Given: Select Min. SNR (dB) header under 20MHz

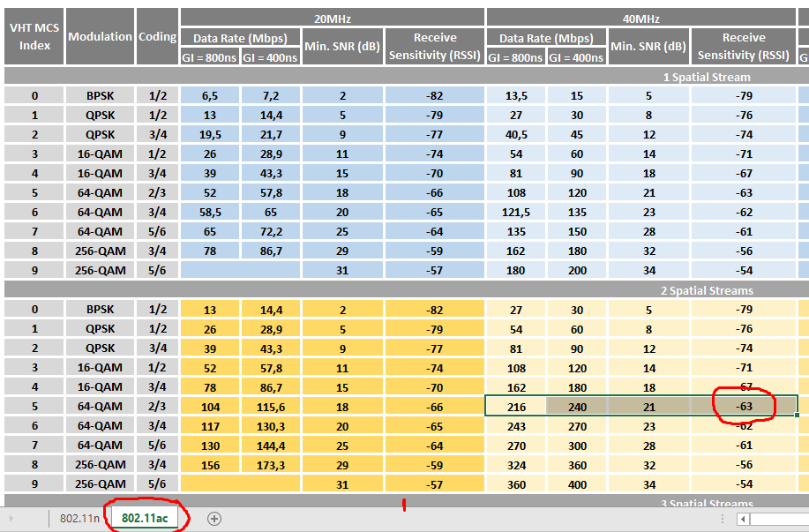Looking at the screenshot, I should tap(342, 47).
